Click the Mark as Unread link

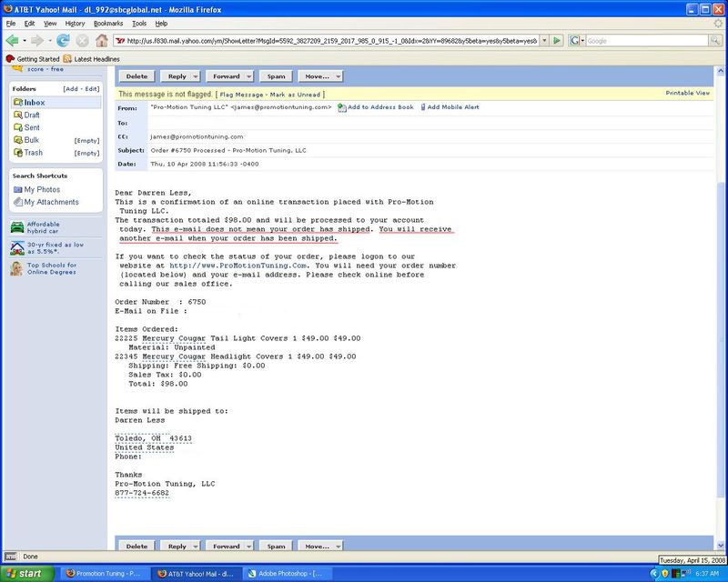click(295, 95)
